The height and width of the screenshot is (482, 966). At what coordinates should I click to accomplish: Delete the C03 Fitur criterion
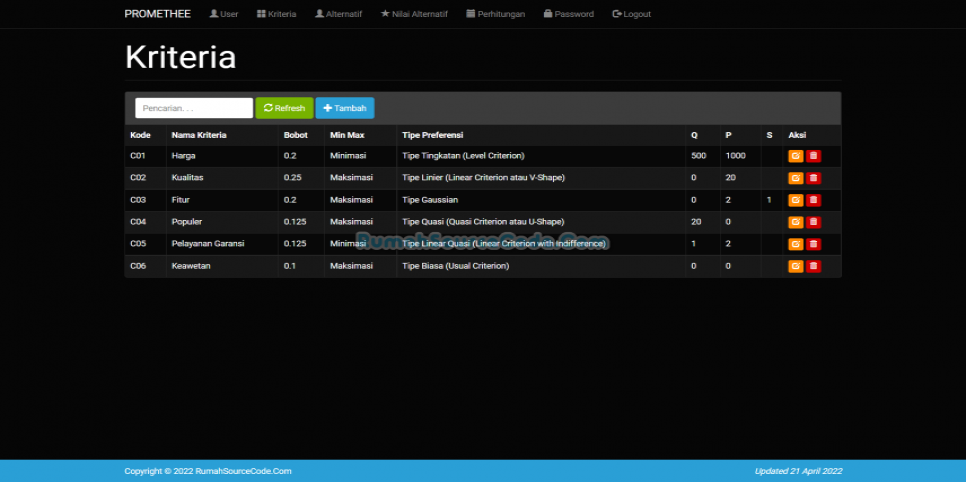pos(813,200)
